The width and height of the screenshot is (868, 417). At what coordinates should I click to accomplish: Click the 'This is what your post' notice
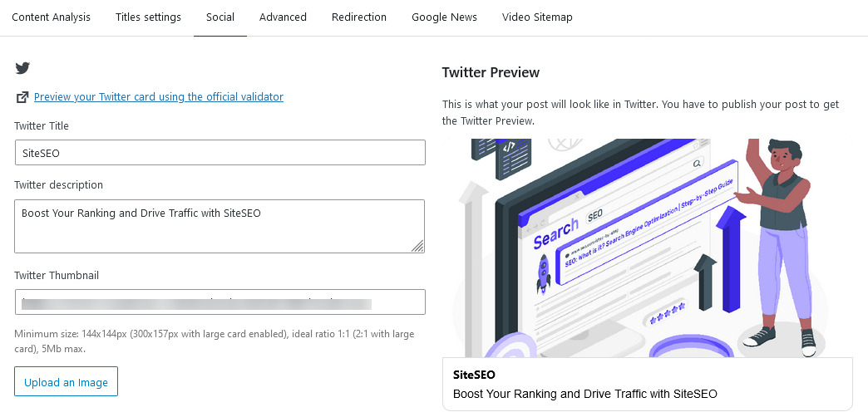pyautogui.click(x=640, y=112)
